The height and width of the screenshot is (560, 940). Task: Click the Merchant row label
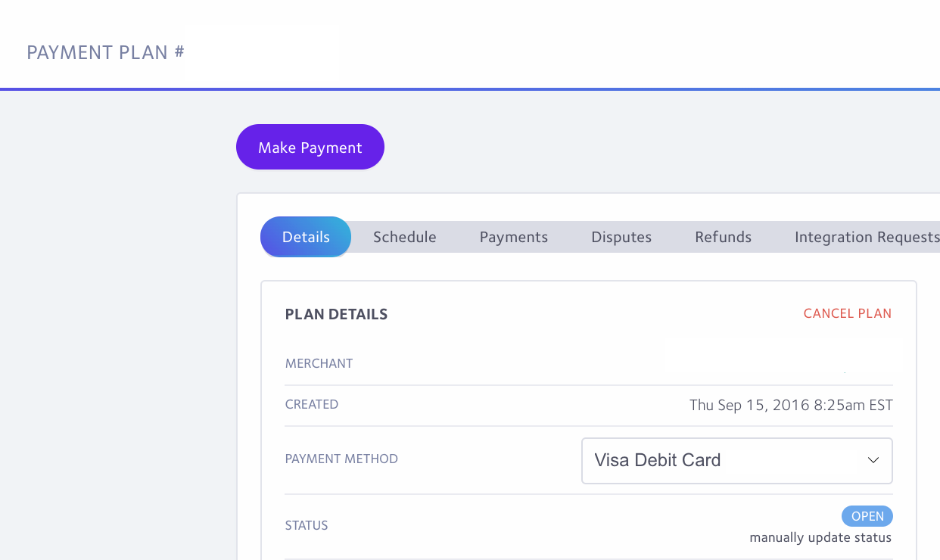[319, 363]
